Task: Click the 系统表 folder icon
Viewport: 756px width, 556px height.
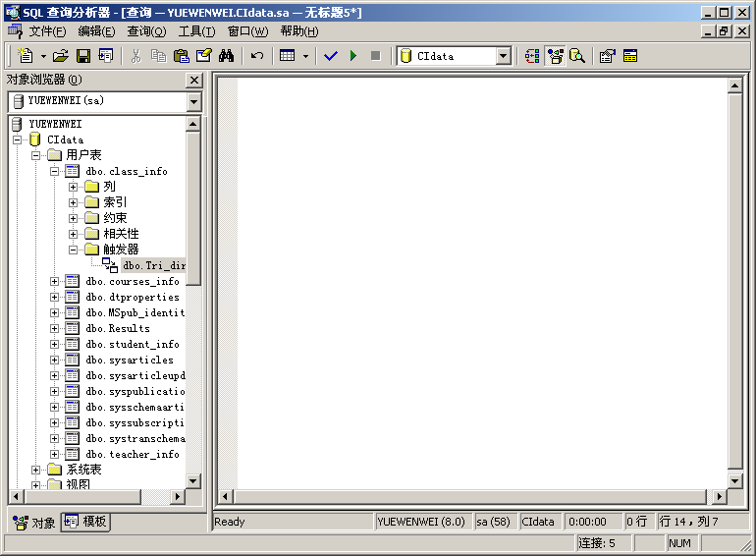Action: pos(54,470)
